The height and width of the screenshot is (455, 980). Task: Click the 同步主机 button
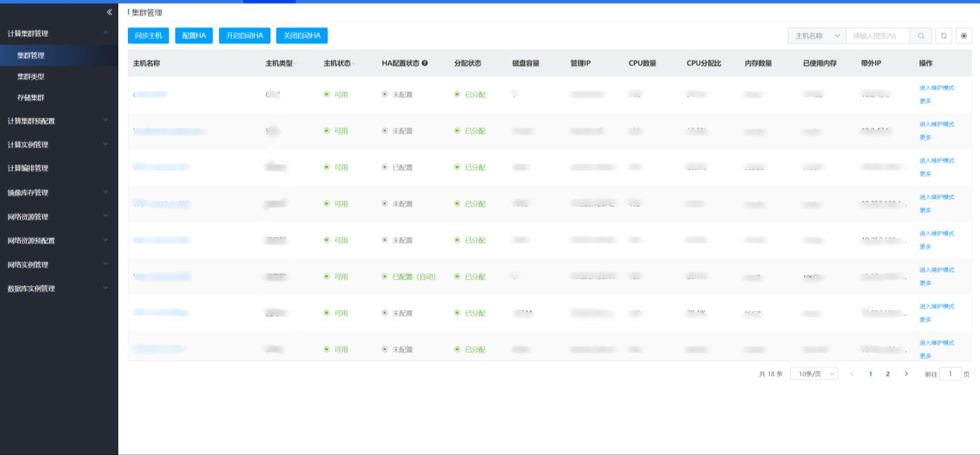pos(148,36)
